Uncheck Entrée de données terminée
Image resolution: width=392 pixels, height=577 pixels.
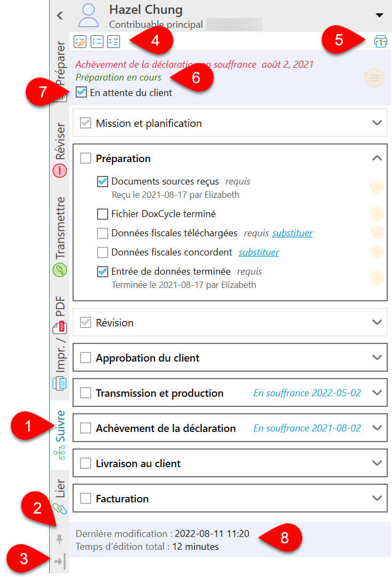(x=102, y=271)
